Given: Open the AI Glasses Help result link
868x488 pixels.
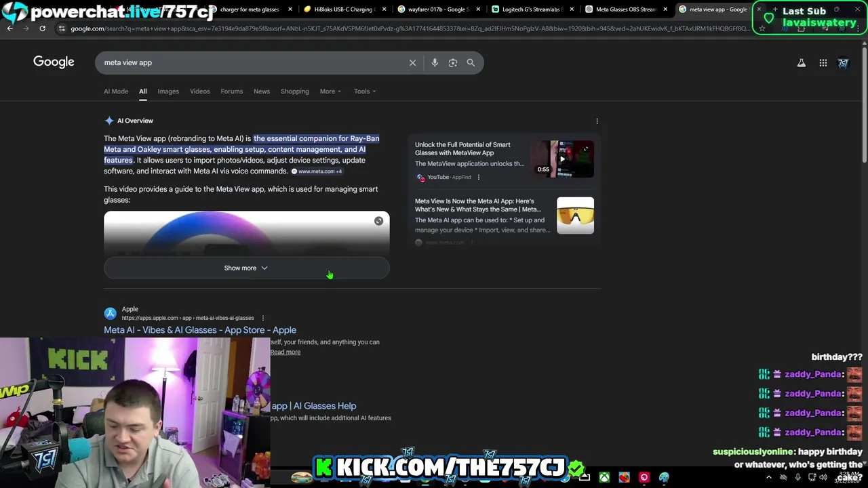Looking at the screenshot, I should (313, 406).
